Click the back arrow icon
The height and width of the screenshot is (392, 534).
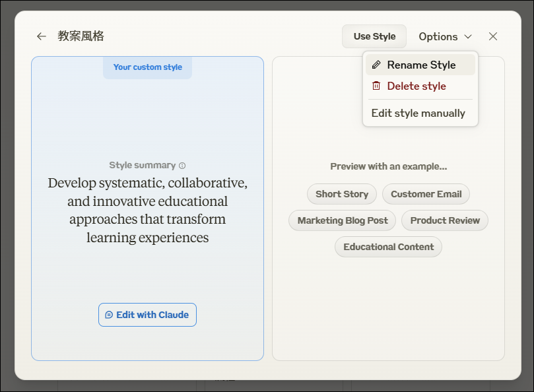point(41,36)
